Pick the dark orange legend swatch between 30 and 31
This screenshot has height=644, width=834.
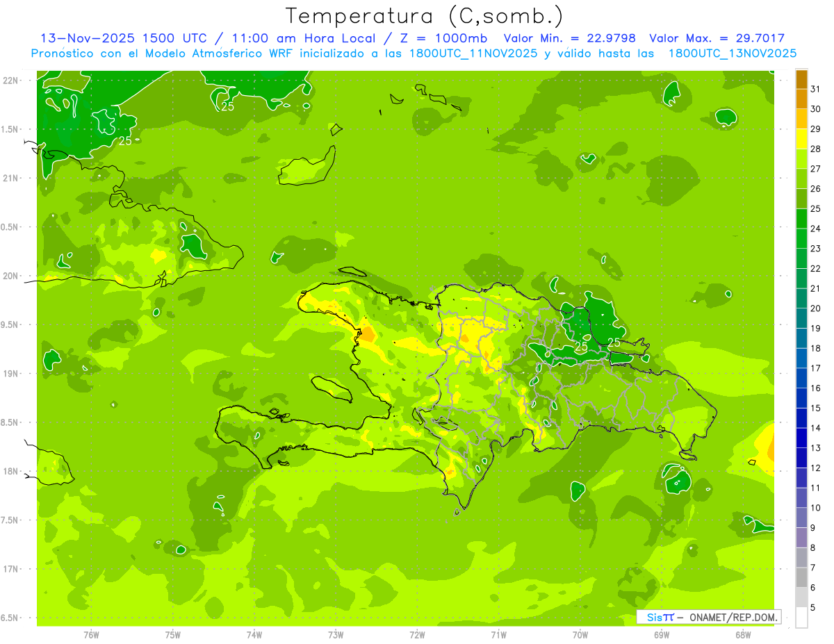pyautogui.click(x=801, y=99)
